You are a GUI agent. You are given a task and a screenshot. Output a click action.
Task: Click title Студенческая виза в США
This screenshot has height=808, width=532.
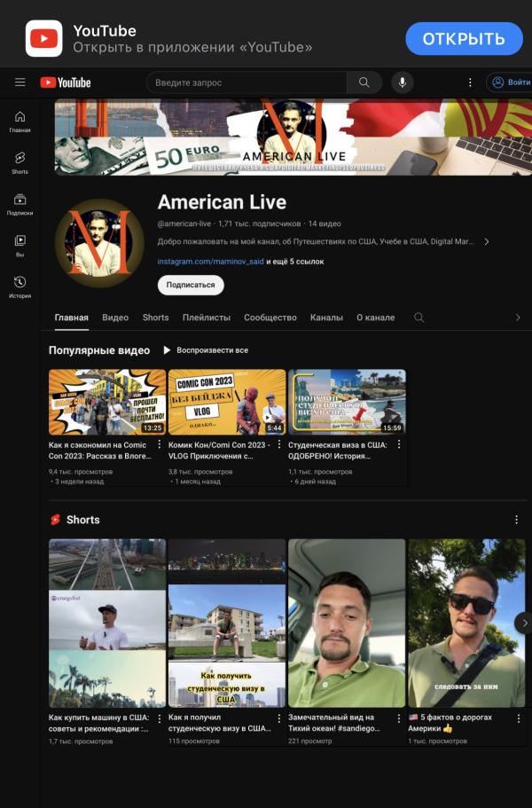point(338,451)
